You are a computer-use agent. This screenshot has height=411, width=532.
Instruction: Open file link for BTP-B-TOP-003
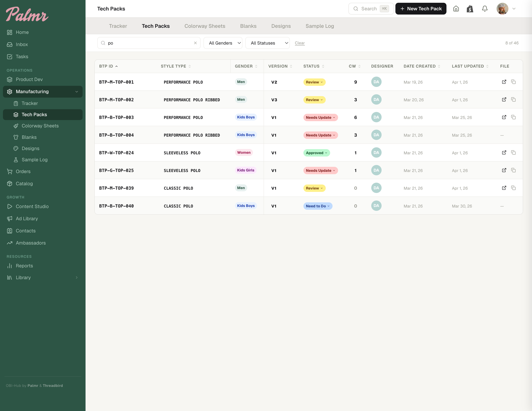504,117
